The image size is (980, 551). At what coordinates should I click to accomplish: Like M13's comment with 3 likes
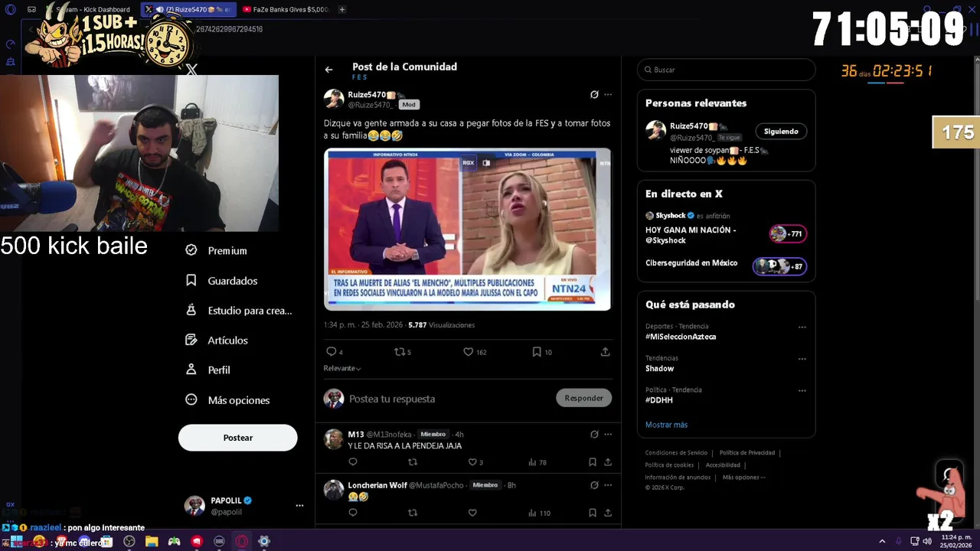point(475,462)
